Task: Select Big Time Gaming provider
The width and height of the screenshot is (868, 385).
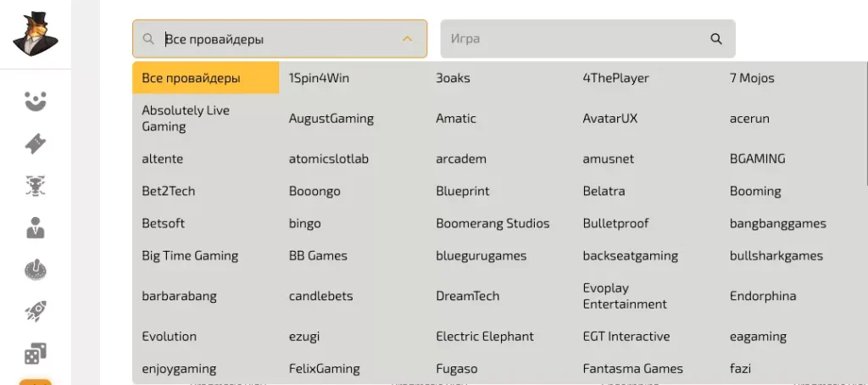Action: pos(190,256)
